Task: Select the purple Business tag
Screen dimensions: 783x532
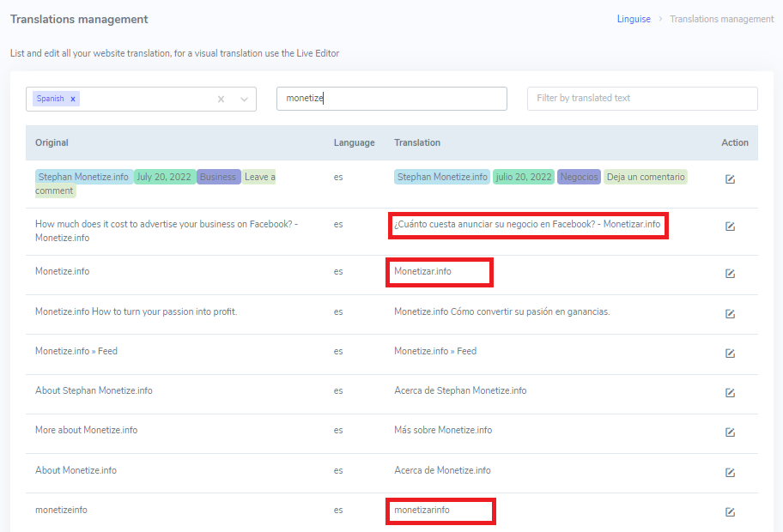Action: (x=218, y=177)
